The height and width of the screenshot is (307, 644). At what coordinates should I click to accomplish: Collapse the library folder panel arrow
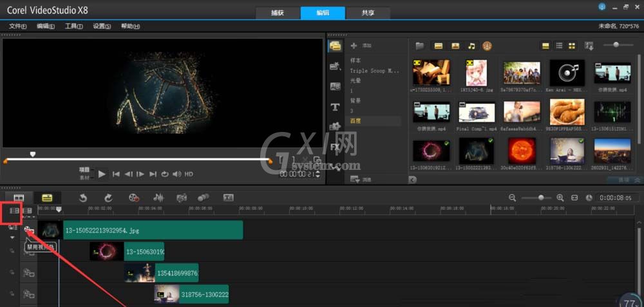tap(413, 180)
